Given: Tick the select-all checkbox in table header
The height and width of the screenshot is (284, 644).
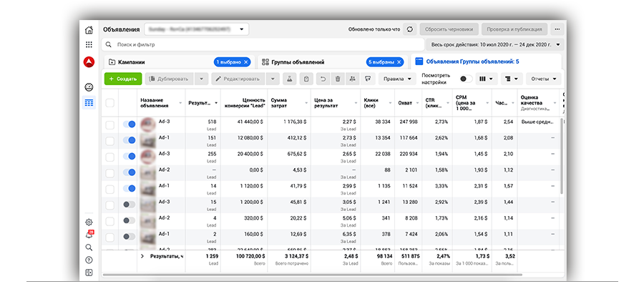Looking at the screenshot, I should [109, 103].
